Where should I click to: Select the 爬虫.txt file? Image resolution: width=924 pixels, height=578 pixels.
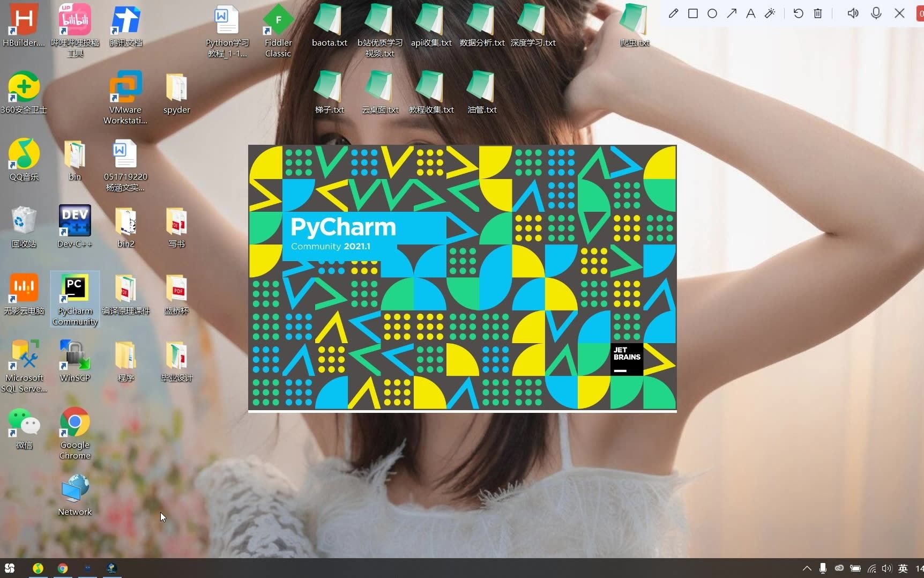click(x=635, y=26)
